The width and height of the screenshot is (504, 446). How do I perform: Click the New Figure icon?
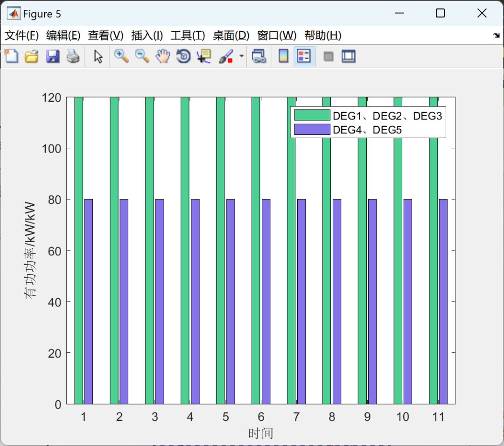click(x=11, y=56)
